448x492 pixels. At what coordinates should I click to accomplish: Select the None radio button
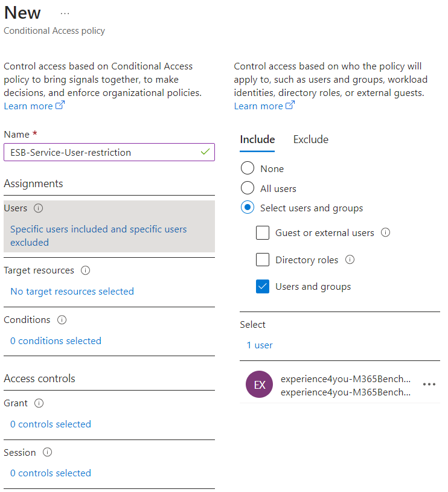pyautogui.click(x=248, y=168)
